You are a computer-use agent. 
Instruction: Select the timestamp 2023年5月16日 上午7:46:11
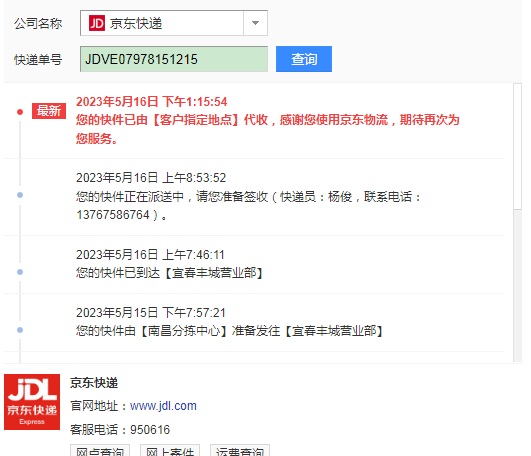pos(150,255)
